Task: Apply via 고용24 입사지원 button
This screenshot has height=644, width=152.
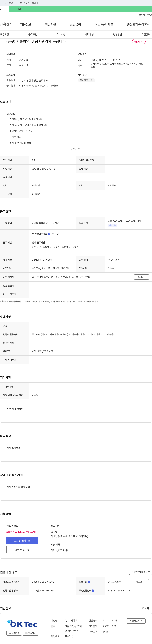Action: (x=22, y=541)
